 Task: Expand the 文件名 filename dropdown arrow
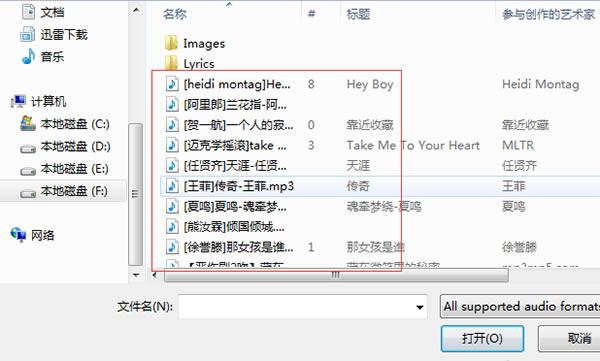click(420, 307)
